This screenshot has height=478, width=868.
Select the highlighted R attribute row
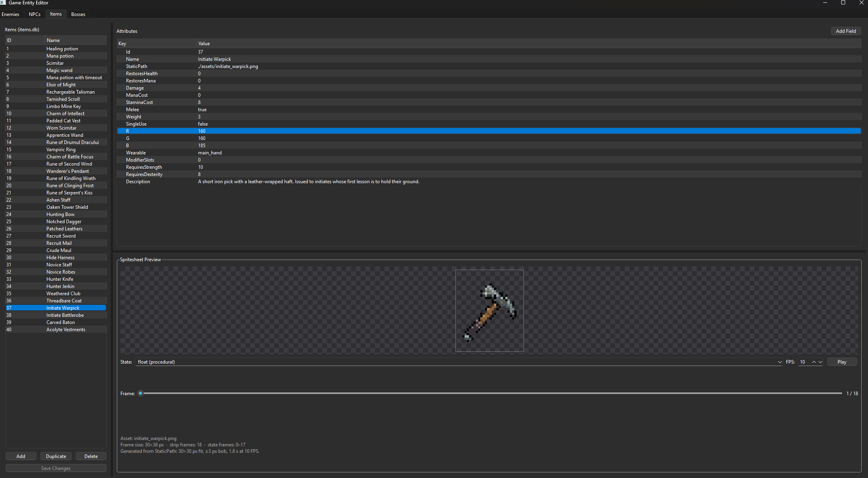[x=489, y=131]
